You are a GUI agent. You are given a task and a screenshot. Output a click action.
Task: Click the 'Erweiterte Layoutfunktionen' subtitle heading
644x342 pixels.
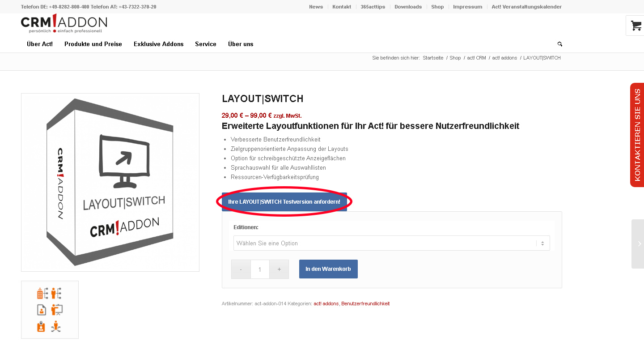tap(370, 126)
